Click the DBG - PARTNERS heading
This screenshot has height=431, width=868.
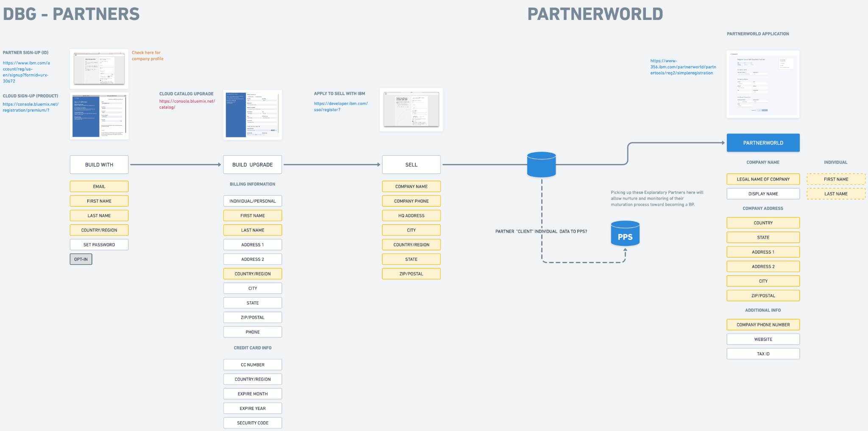[71, 14]
